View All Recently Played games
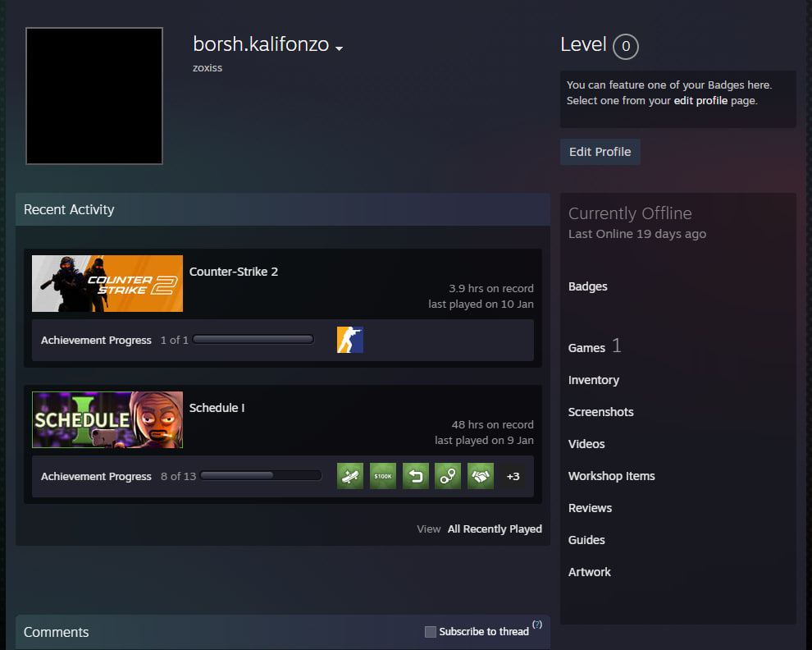The image size is (812, 650). click(495, 529)
